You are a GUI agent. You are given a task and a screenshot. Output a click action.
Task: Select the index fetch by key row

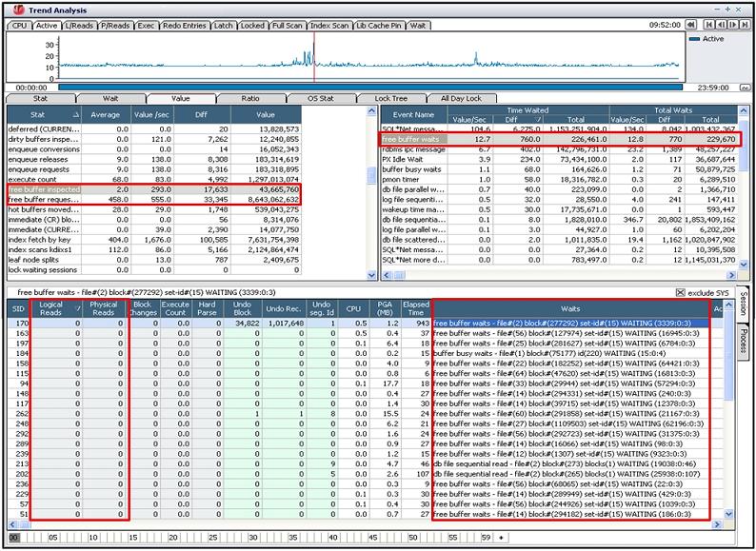coord(154,240)
